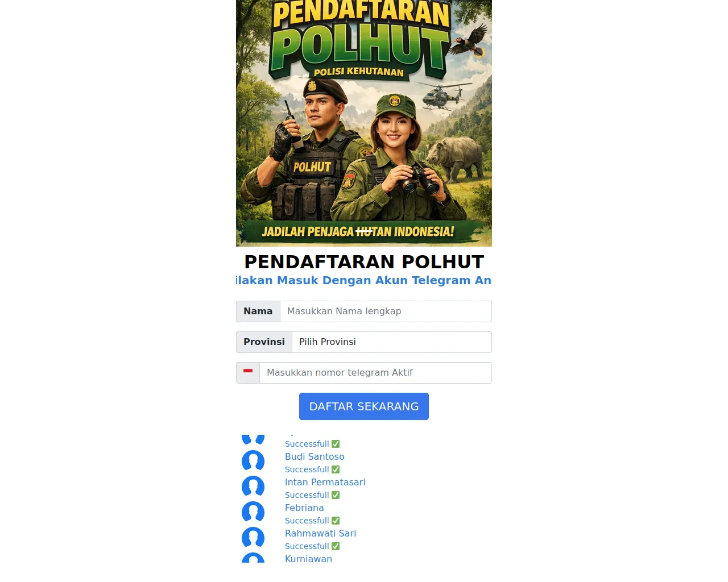Click the scrolling Telegram login notice text

364,280
